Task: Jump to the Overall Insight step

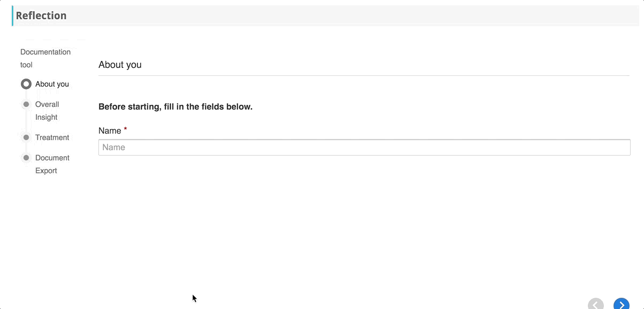Action: [47, 111]
